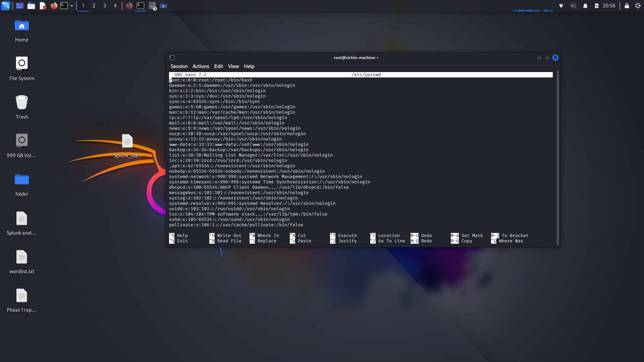
Task: Unmute audio via the speaker tray icon
Action: (574, 6)
